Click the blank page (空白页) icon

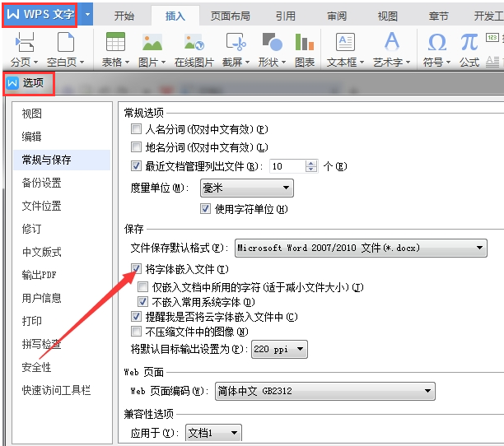[x=66, y=42]
